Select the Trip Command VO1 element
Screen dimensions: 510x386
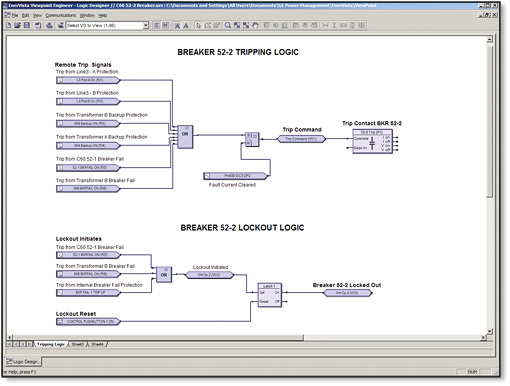tap(301, 139)
